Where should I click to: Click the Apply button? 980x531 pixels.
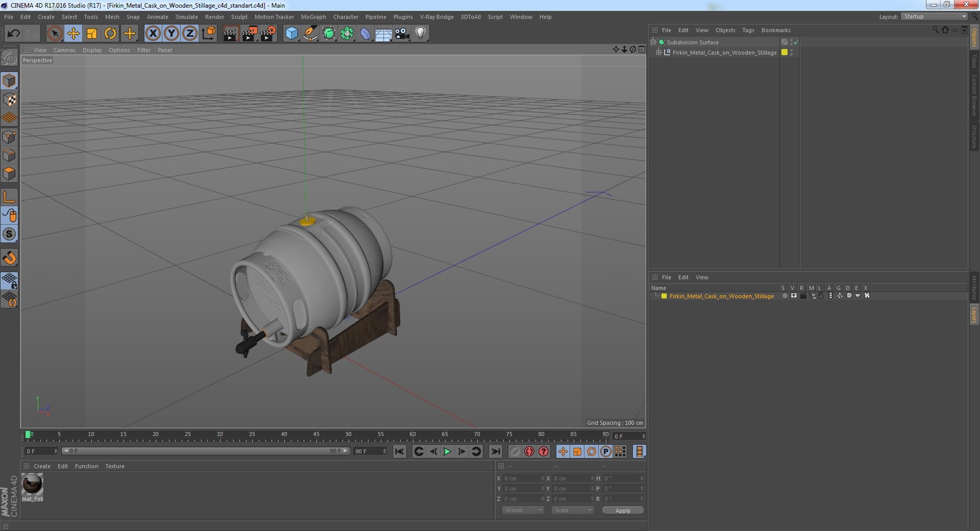(x=623, y=511)
